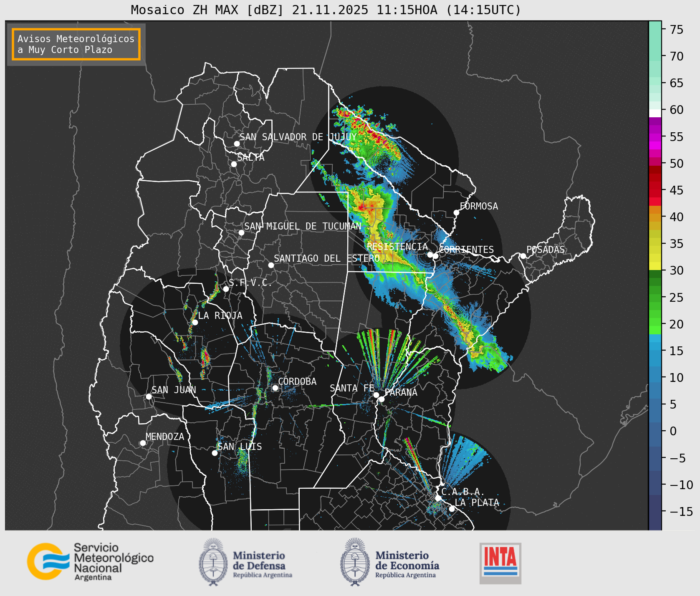Click the Servicio Meteorológico Nacional logo
Viewport: 700px width, 596px height.
point(91,562)
